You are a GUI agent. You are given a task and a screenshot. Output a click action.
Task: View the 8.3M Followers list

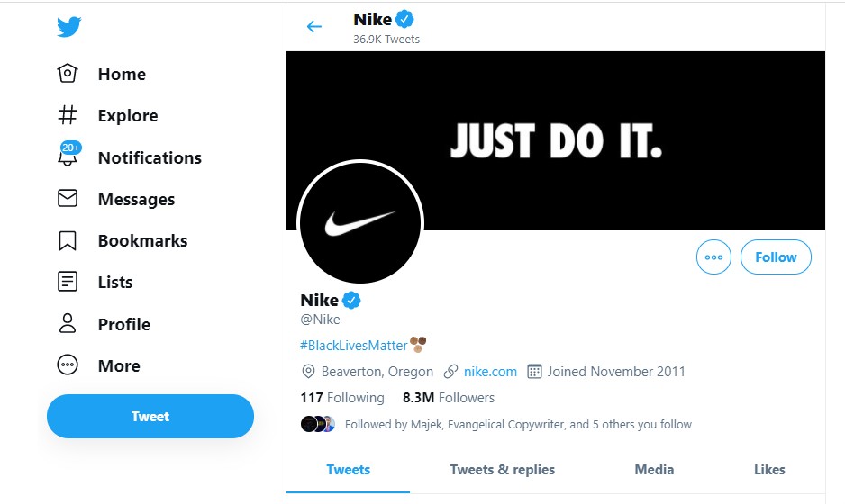coord(449,397)
